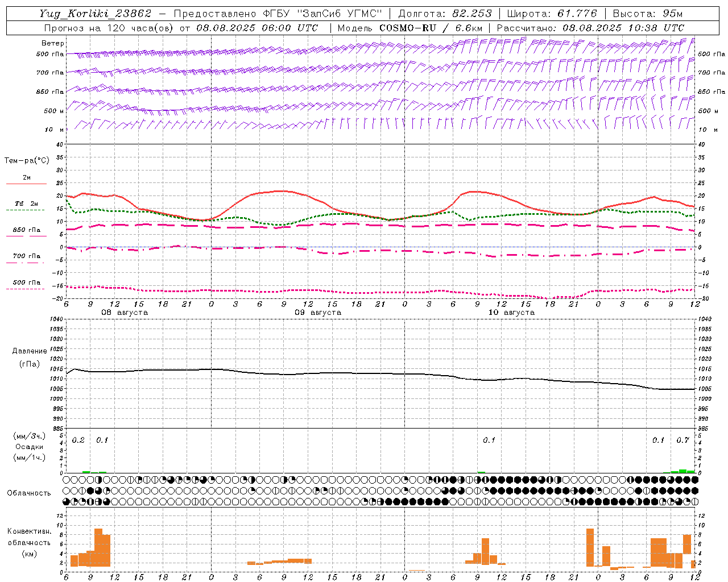Click the 0.7 precipitation value
The image size is (728, 582).
682,440
